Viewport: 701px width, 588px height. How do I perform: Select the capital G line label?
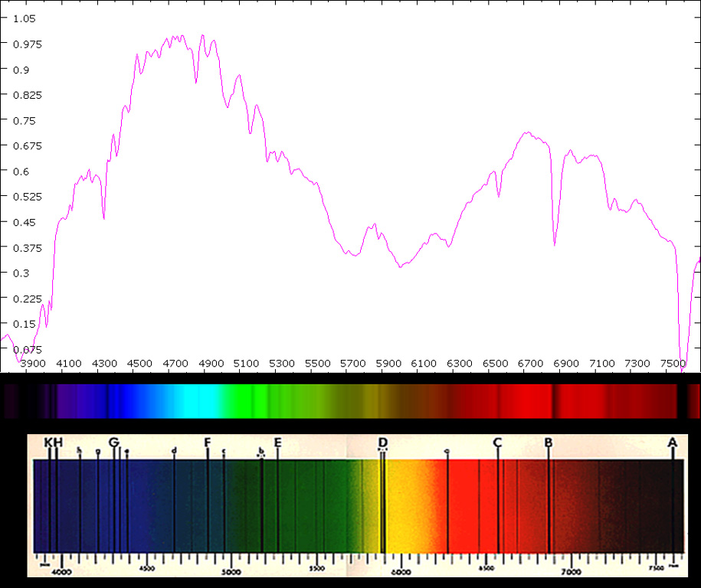click(x=114, y=443)
